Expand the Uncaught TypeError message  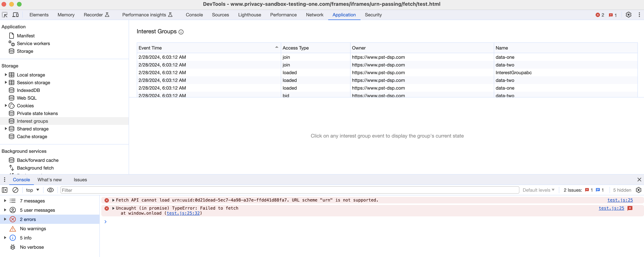click(x=113, y=208)
